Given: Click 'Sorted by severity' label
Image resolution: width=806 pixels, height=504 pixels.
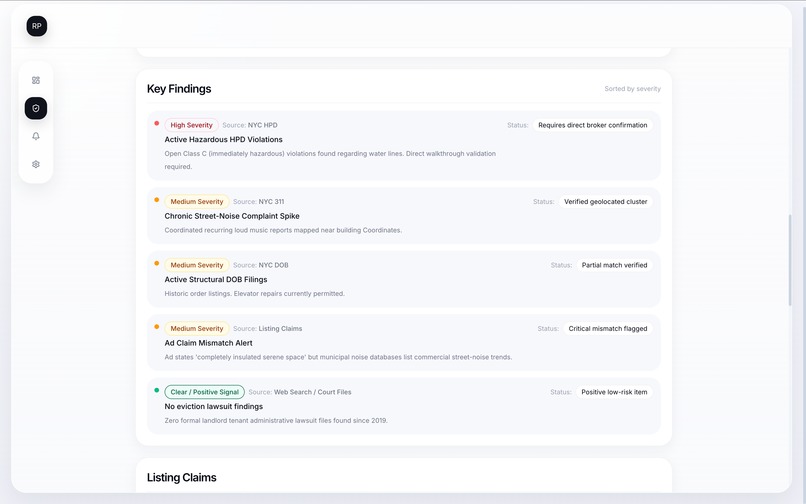Looking at the screenshot, I should (x=632, y=88).
